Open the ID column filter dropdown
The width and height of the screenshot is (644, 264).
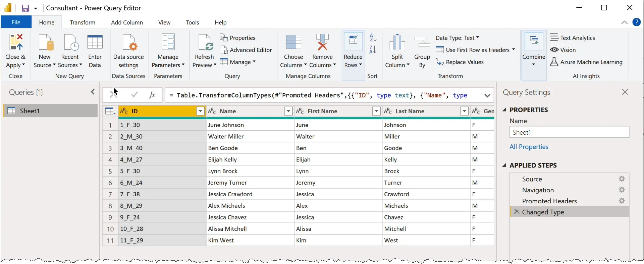coord(200,111)
